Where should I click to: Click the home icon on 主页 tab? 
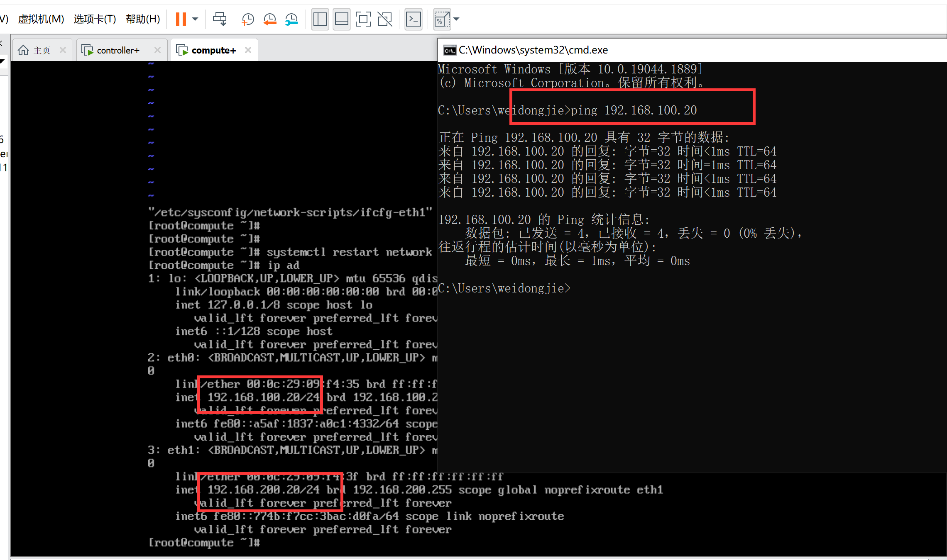tap(23, 50)
